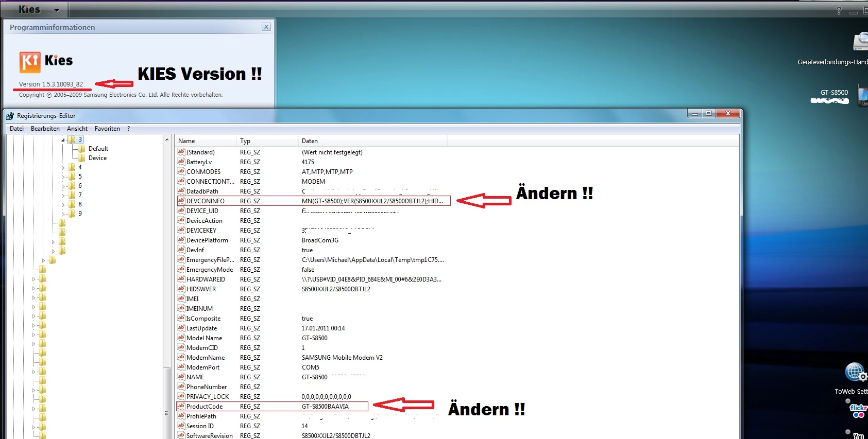Click the GT-S8500BAAVIA data value
Image resolution: width=868 pixels, height=439 pixels.
(325, 407)
